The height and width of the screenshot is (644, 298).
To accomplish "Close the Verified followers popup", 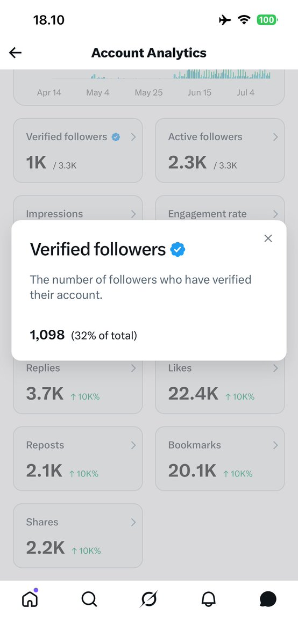I will [x=268, y=238].
